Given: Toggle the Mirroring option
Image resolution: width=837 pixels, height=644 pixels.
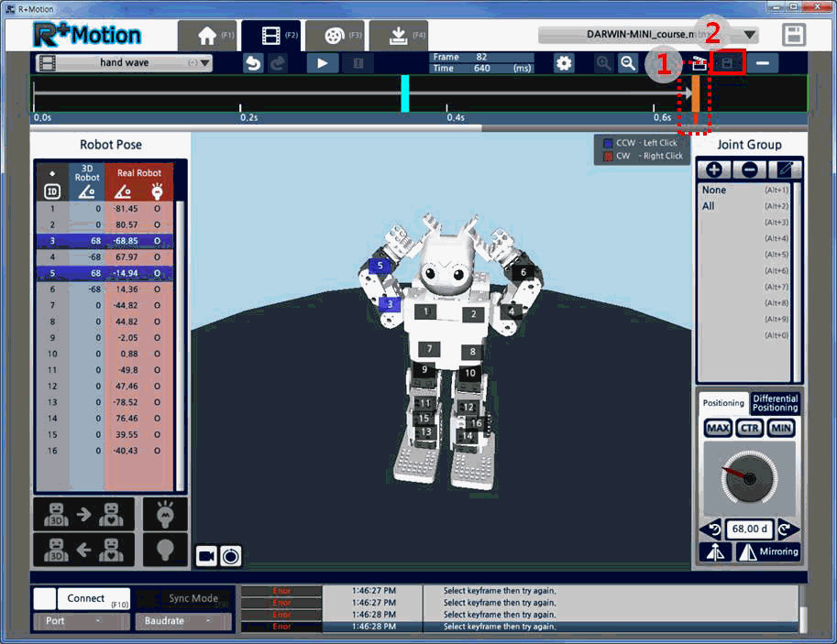Looking at the screenshot, I should coord(768,551).
